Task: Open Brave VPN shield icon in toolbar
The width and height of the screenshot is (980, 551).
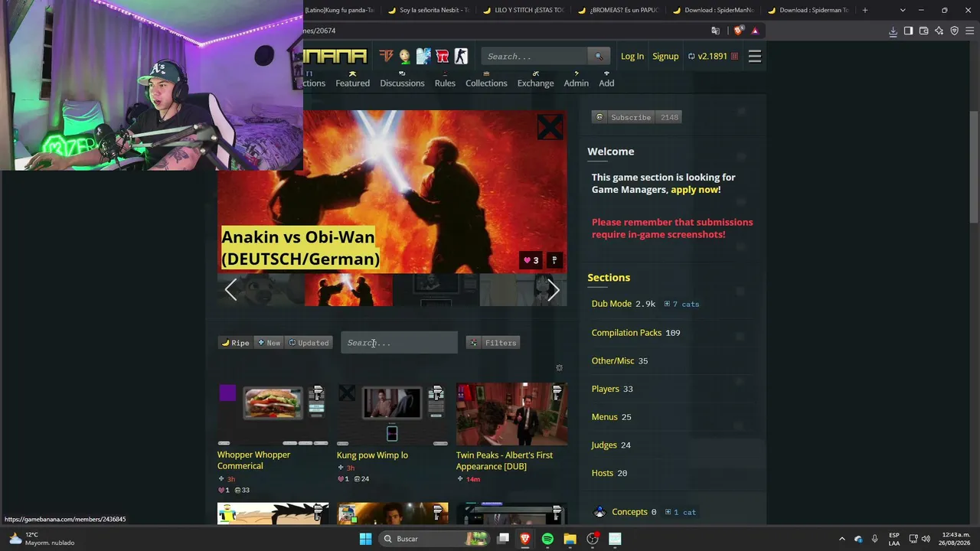Action: (x=954, y=31)
